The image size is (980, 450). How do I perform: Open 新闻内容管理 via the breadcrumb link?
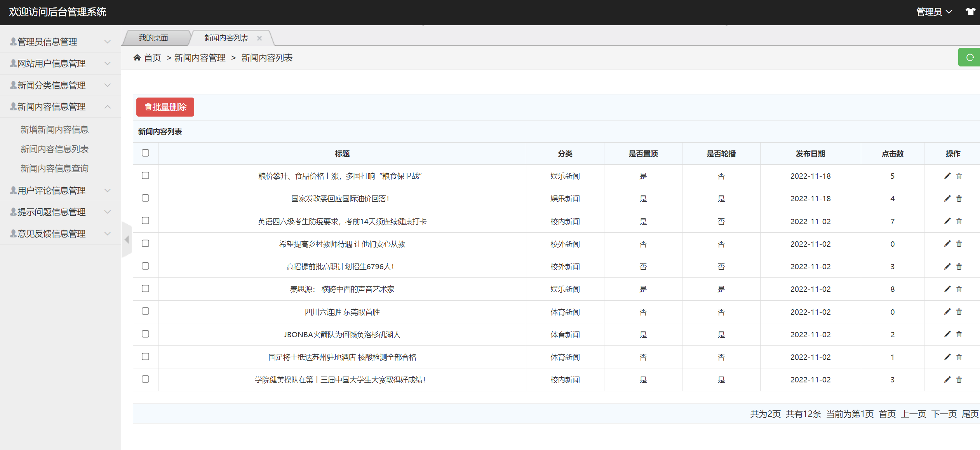click(200, 58)
